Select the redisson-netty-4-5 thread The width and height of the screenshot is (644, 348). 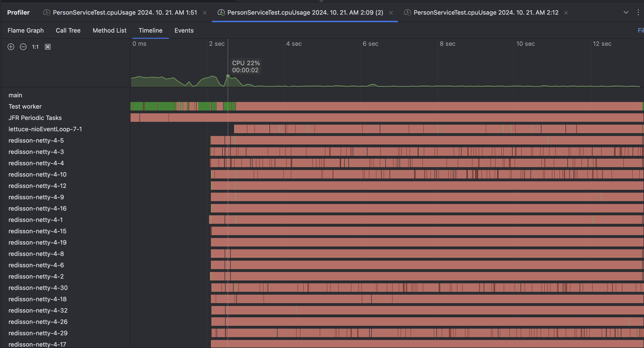coord(36,140)
